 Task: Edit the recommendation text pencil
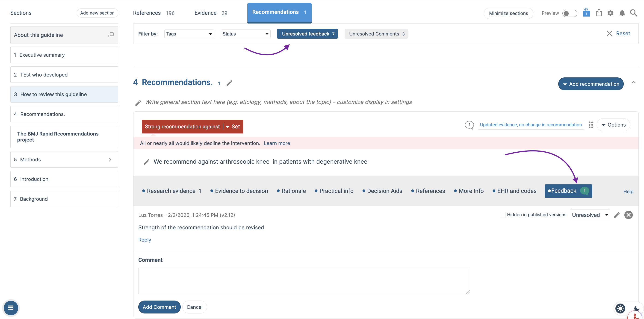[147, 162]
